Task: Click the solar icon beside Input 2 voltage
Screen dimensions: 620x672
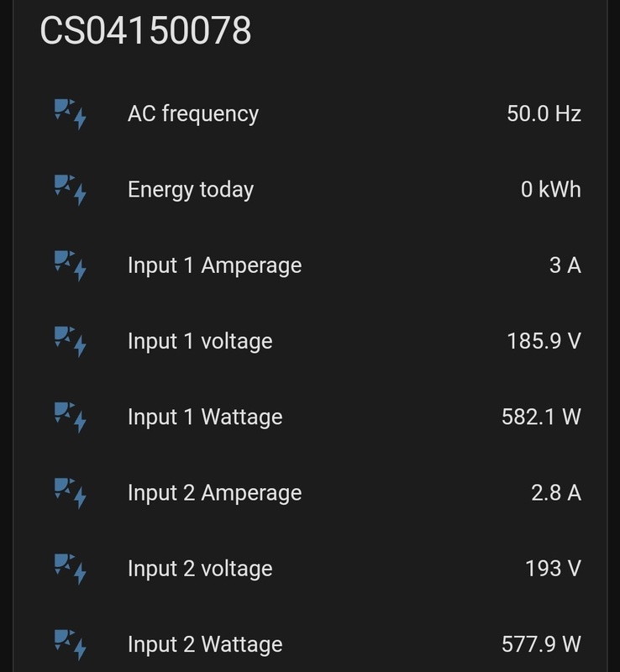Action: pos(70,568)
